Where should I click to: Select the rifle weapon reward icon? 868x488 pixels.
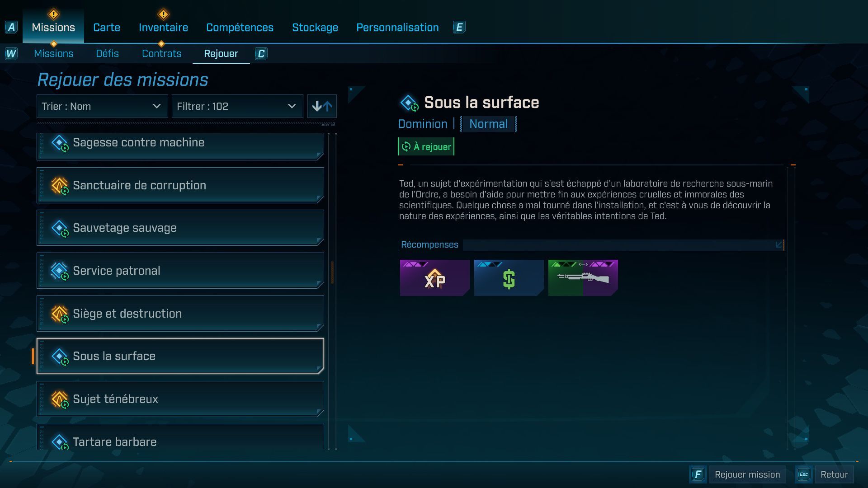tap(582, 278)
